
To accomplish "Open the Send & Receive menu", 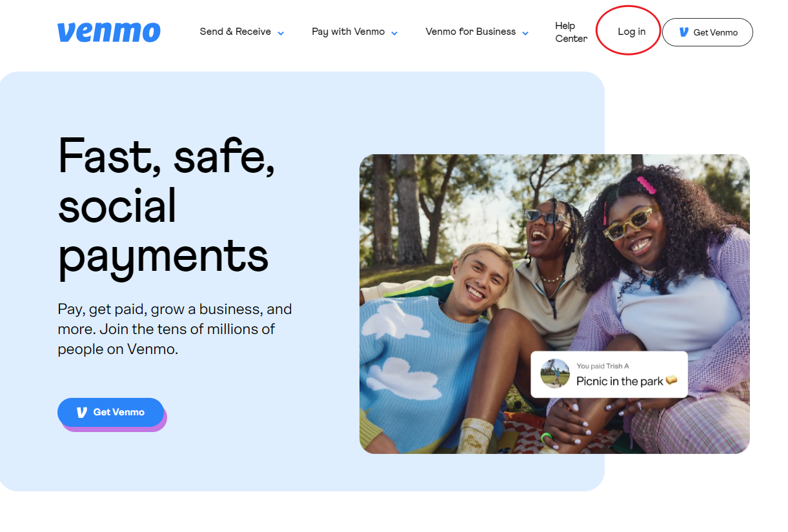I will pyautogui.click(x=236, y=32).
